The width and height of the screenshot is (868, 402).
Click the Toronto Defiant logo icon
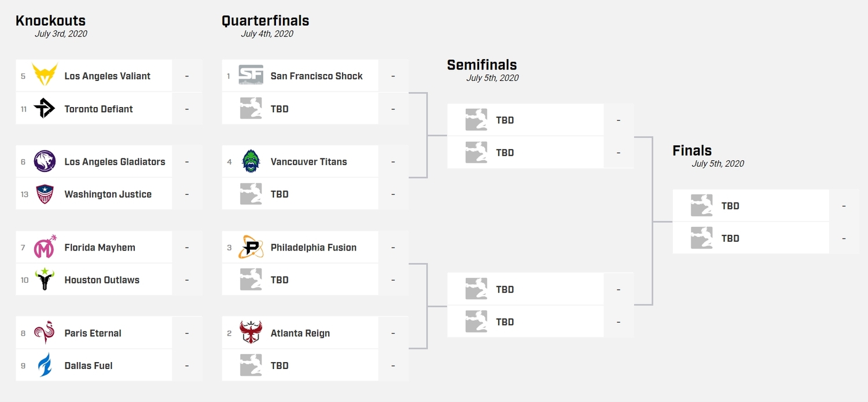coord(45,109)
